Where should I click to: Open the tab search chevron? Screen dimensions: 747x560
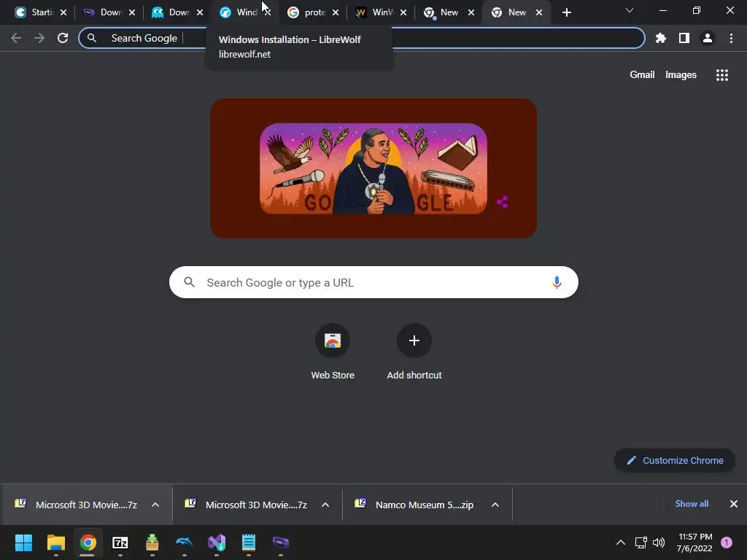point(630,10)
